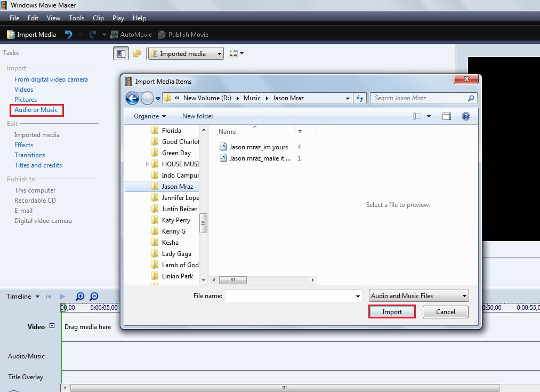The height and width of the screenshot is (392, 540).
Task: Toggle the Tasks pane view button
Action: (121, 53)
